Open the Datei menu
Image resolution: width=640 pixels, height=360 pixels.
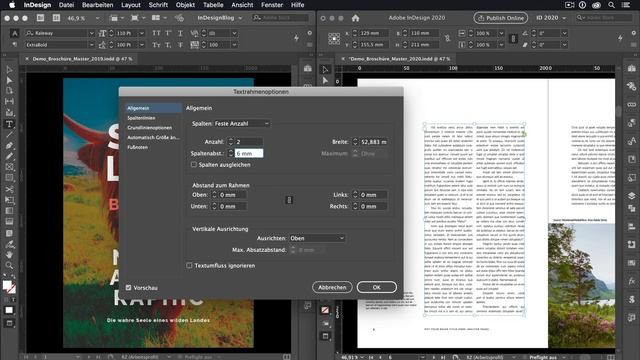pos(67,5)
